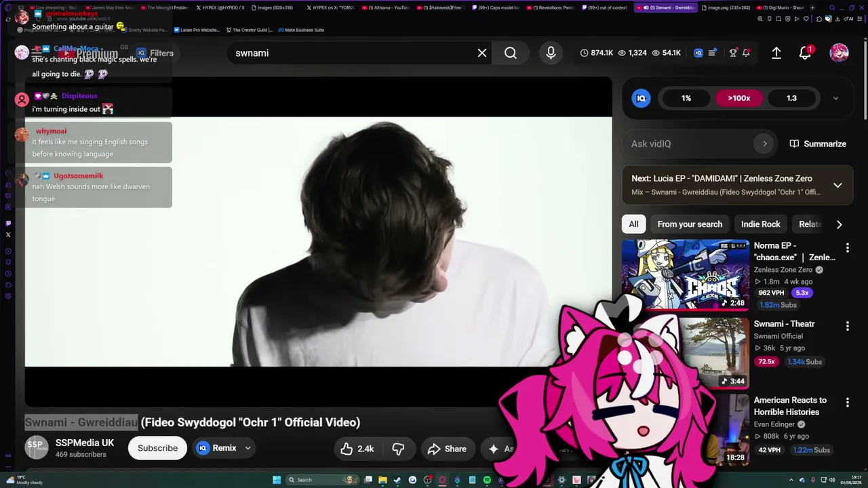Open the account avatar menu
This screenshot has width=868, height=488.
pos(839,53)
